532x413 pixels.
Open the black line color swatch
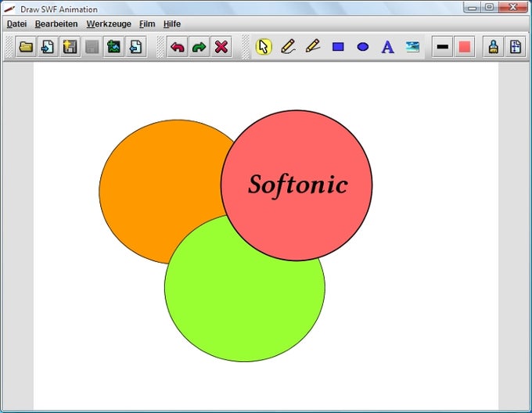pyautogui.click(x=443, y=47)
